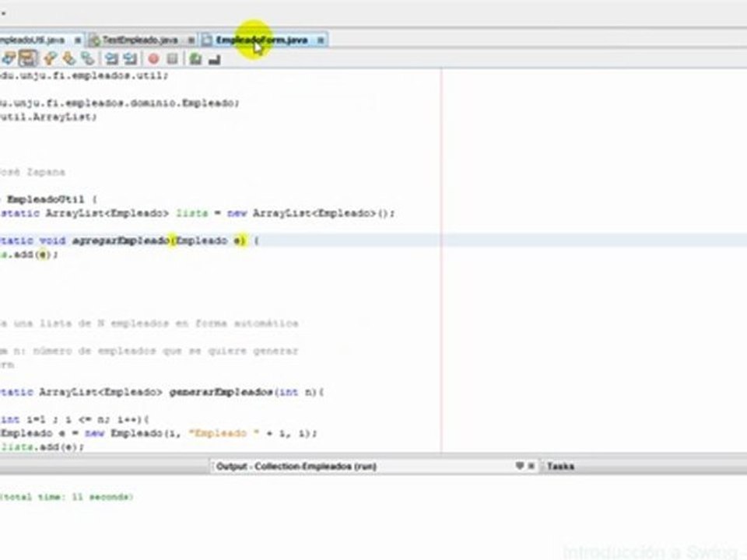Stop macro recording square icon
The image size is (747, 560).
coord(173,58)
